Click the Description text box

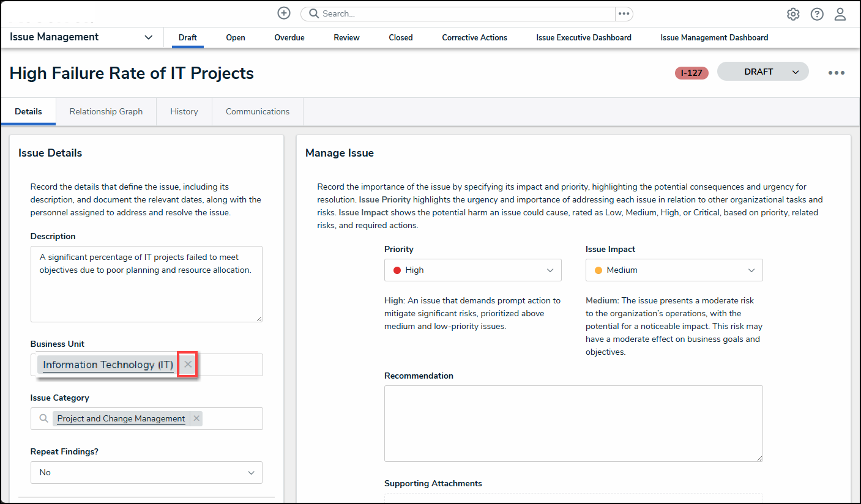146,284
